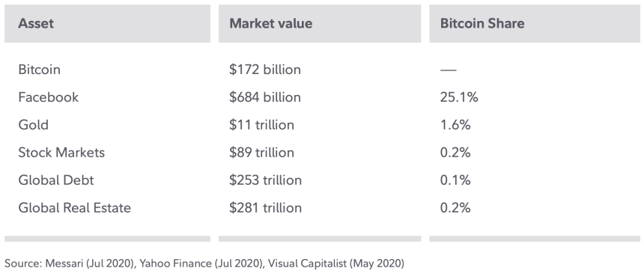Click the dash in Bitcoin Share column
This screenshot has height=274, width=644.
click(448, 70)
